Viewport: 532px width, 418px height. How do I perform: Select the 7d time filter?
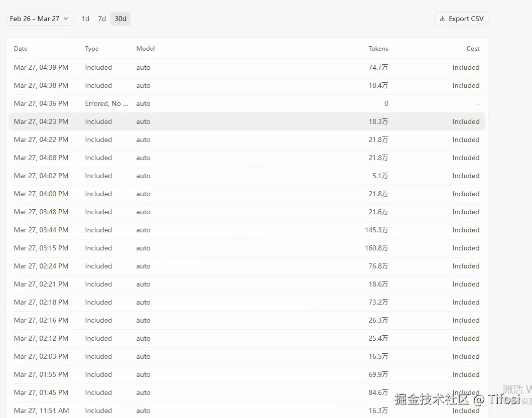pos(102,18)
